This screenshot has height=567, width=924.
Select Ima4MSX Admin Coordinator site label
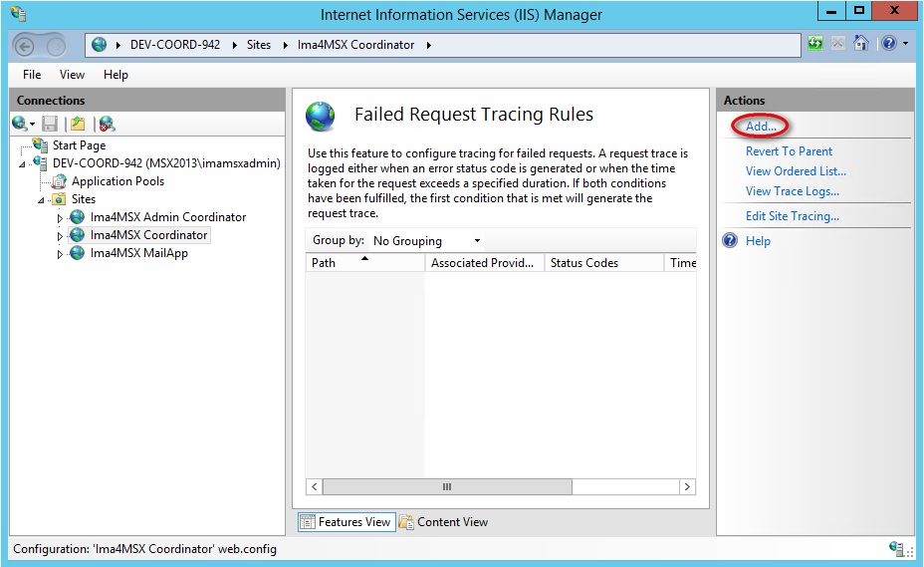click(168, 217)
